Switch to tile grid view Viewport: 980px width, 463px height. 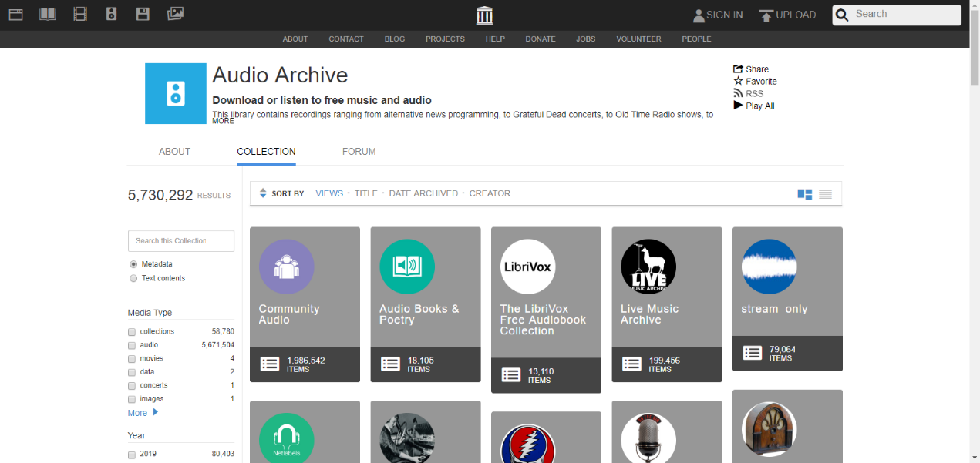click(x=805, y=194)
